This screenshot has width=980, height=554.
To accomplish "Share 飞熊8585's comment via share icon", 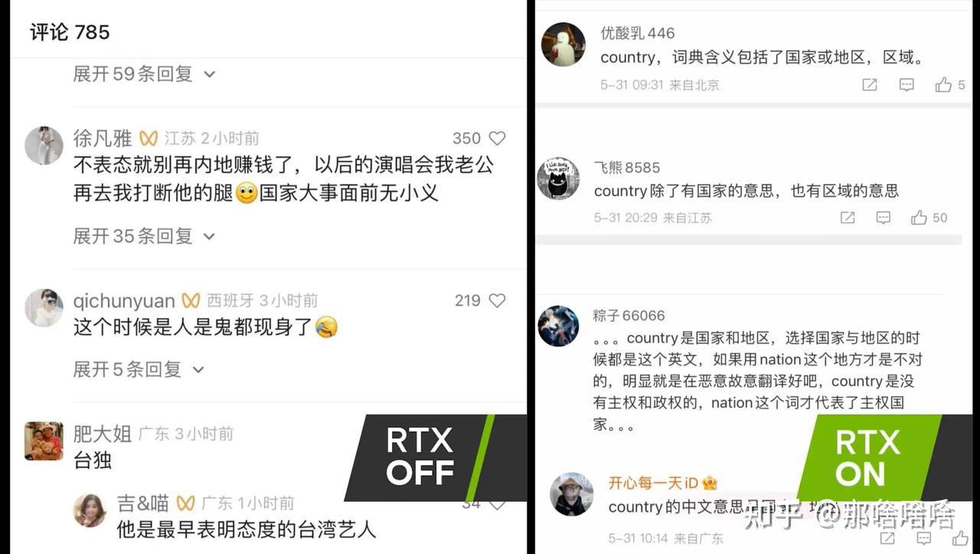I will [848, 218].
